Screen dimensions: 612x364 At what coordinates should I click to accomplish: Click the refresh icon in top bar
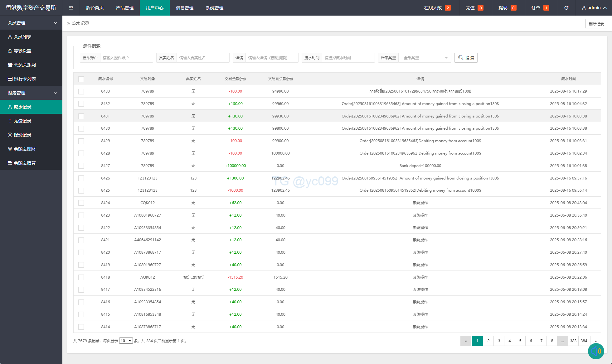click(x=566, y=8)
